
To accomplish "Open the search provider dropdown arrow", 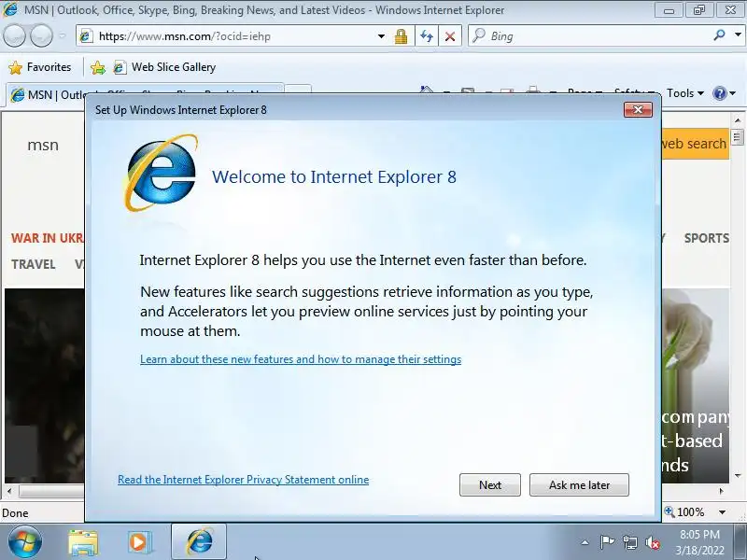I will point(738,35).
